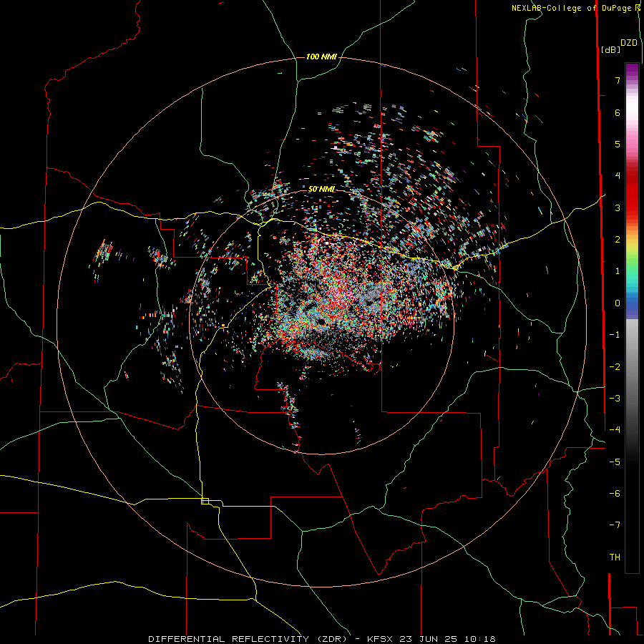Screen dimensions: 644x644
Task: Select the -2 dB scale label
Action: pos(615,367)
